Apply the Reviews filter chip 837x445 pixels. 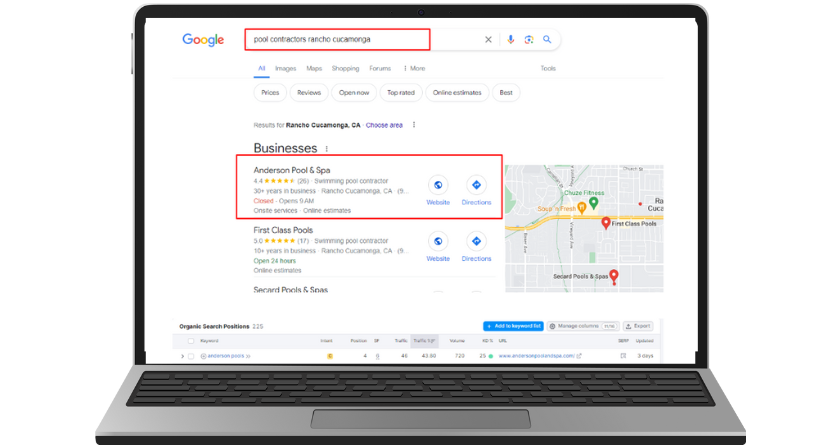309,92
